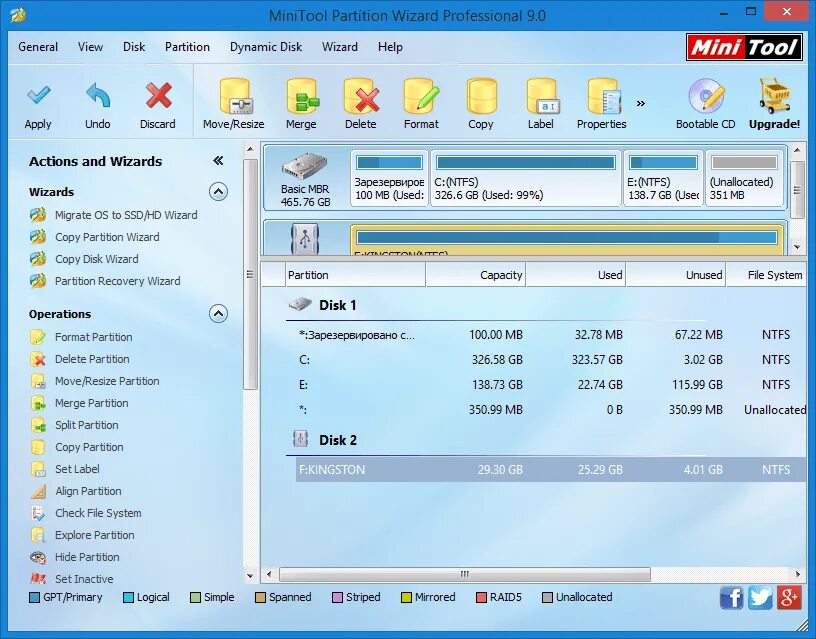Click the USB disk icon in disk map
The width and height of the screenshot is (816, 639).
pos(305,238)
